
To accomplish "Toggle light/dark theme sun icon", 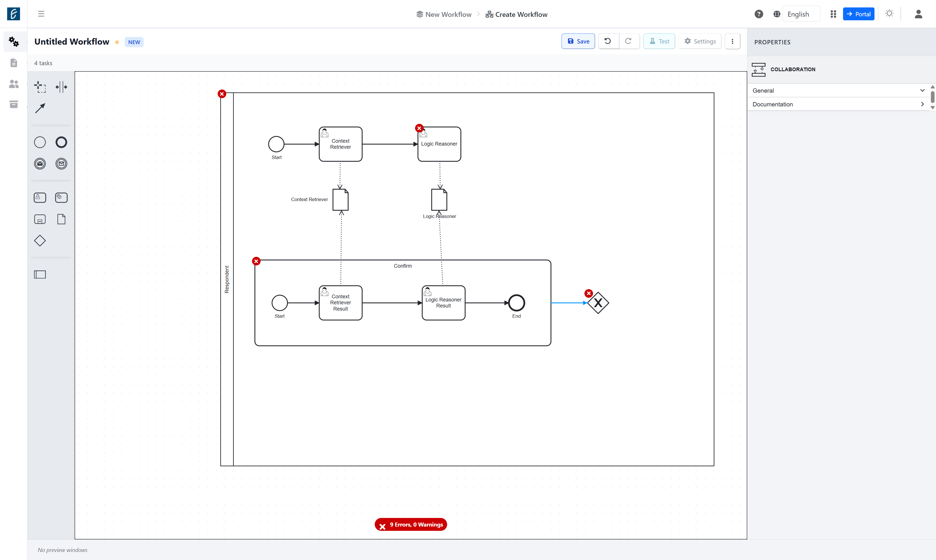I will [889, 13].
